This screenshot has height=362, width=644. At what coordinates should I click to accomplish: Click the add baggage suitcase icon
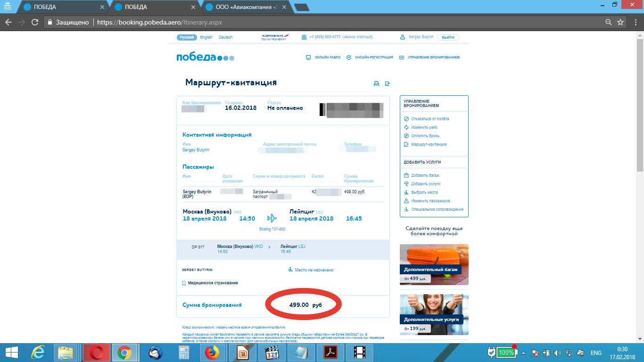406,175
